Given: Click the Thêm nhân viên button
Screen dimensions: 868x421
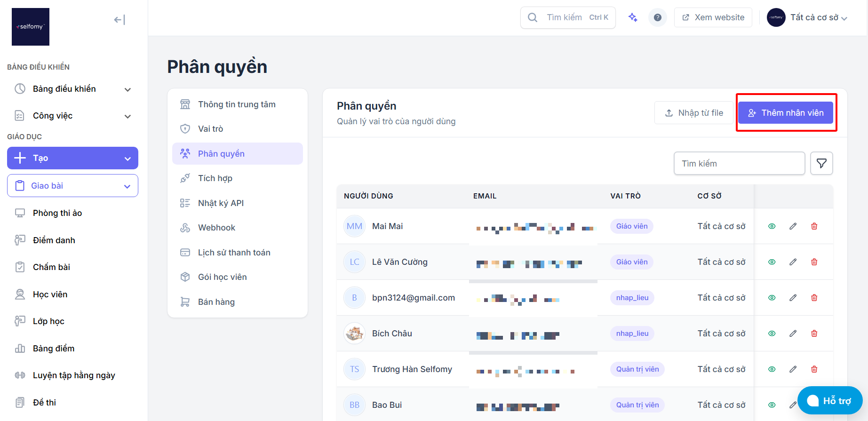Looking at the screenshot, I should point(786,113).
